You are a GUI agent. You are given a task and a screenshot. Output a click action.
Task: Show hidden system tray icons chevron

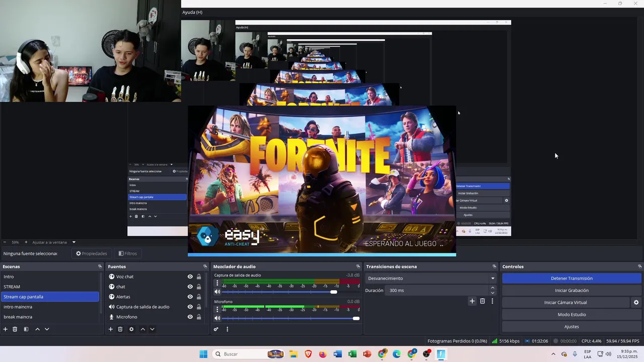pos(553,354)
